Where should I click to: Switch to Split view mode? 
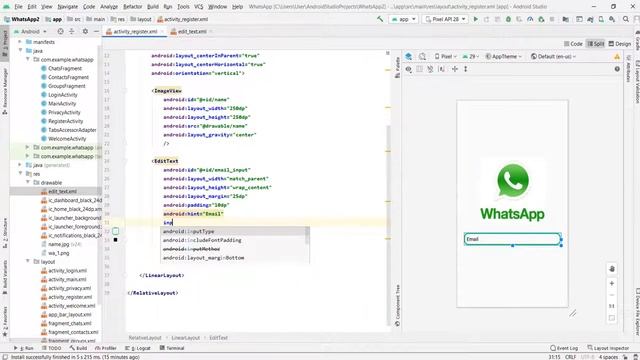tap(596, 44)
